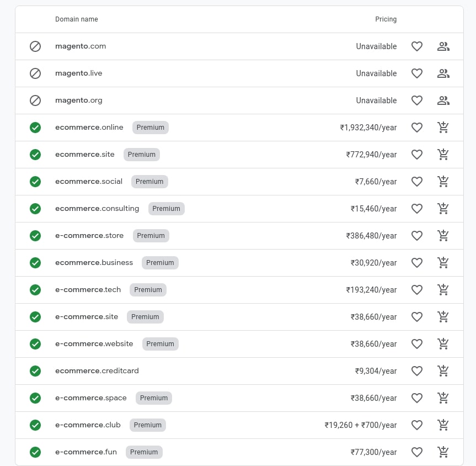Save e-commerce.tech as a favorite
The width and height of the screenshot is (476, 466).
pos(417,290)
